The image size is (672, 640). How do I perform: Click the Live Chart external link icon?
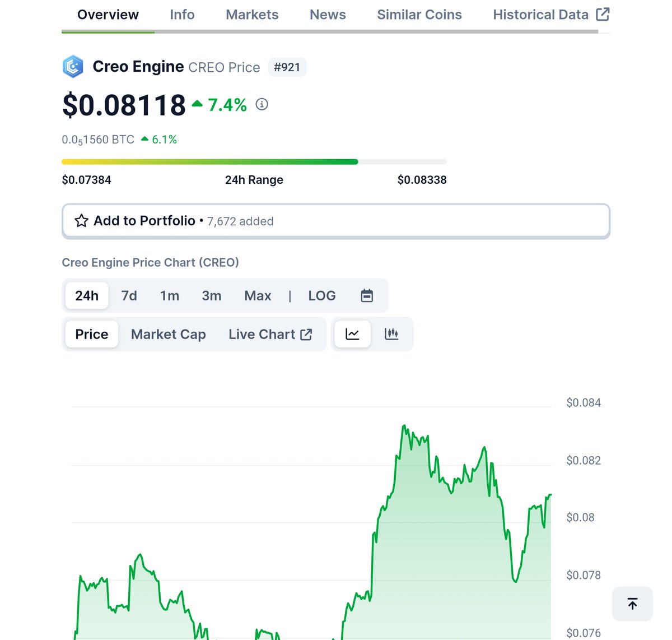tap(306, 335)
